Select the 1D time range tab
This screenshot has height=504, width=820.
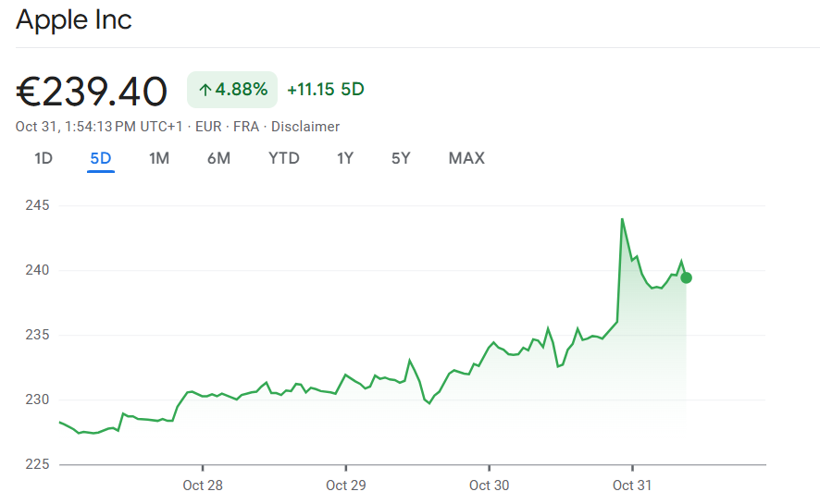[43, 158]
